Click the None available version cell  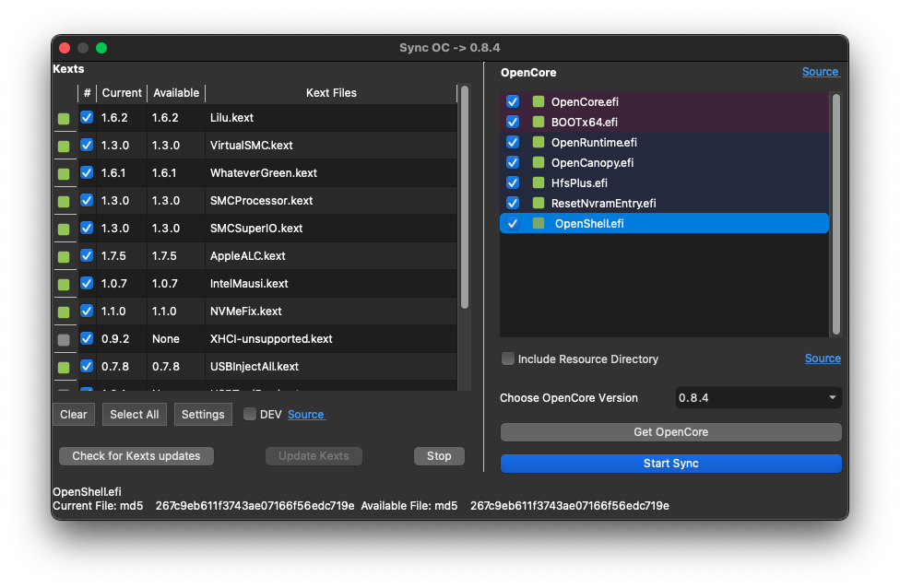(x=166, y=339)
